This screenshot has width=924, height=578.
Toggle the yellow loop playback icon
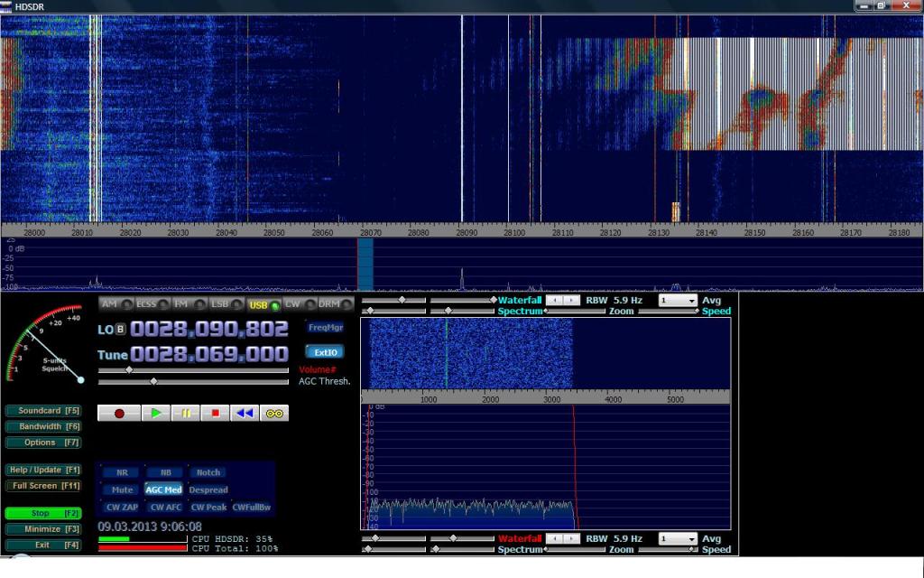pyautogui.click(x=273, y=413)
